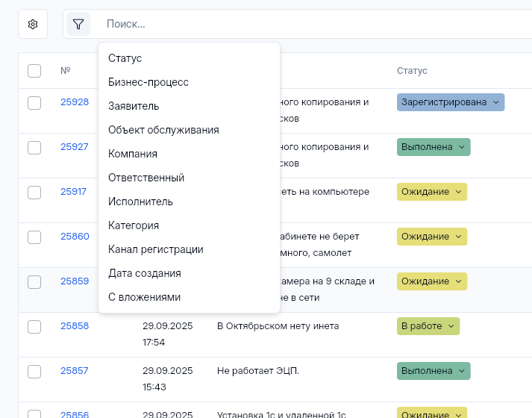This screenshot has height=418, width=532.
Task: Choose Дата создания in filter list
Action: point(144,273)
